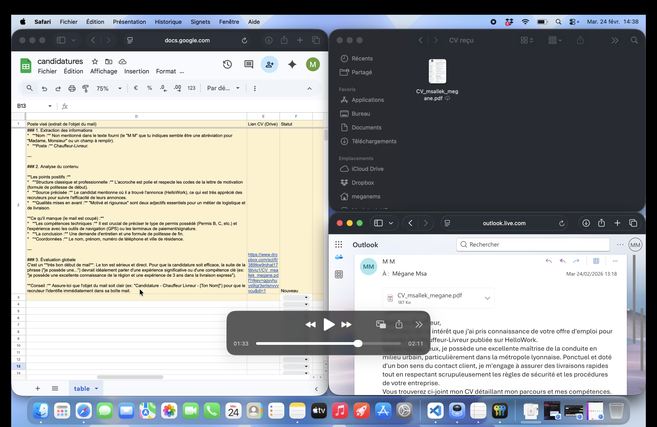Click the share people icon in Sheets

(269, 64)
